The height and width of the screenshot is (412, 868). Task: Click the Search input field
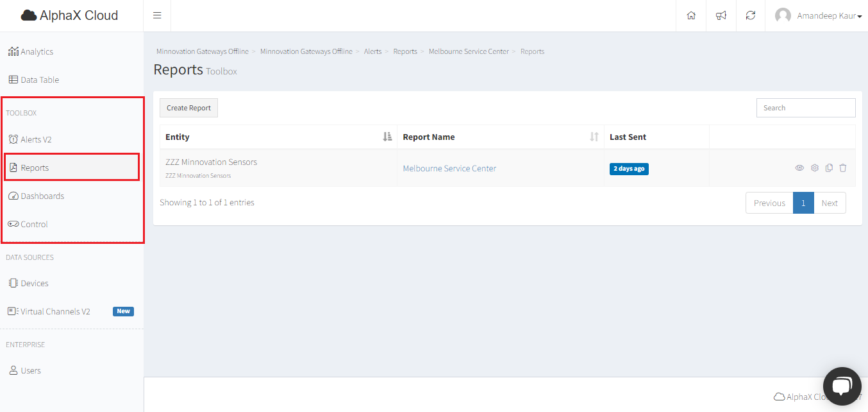tap(806, 108)
